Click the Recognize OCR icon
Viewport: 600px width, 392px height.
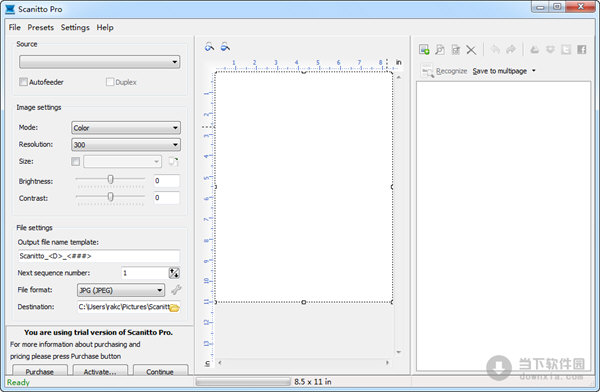427,71
